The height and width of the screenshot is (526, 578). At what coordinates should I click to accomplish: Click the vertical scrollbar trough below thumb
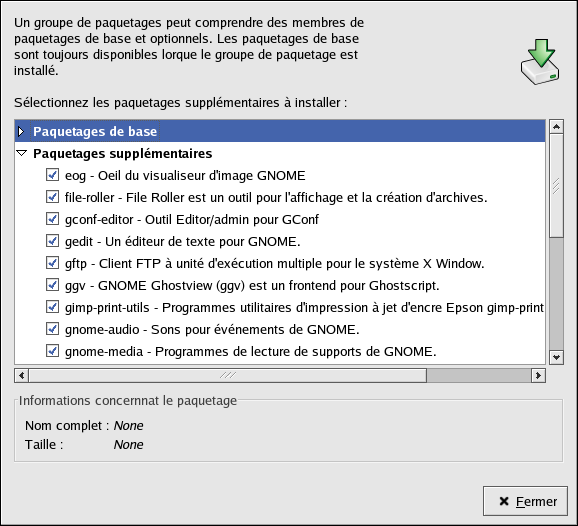[x=556, y=293]
